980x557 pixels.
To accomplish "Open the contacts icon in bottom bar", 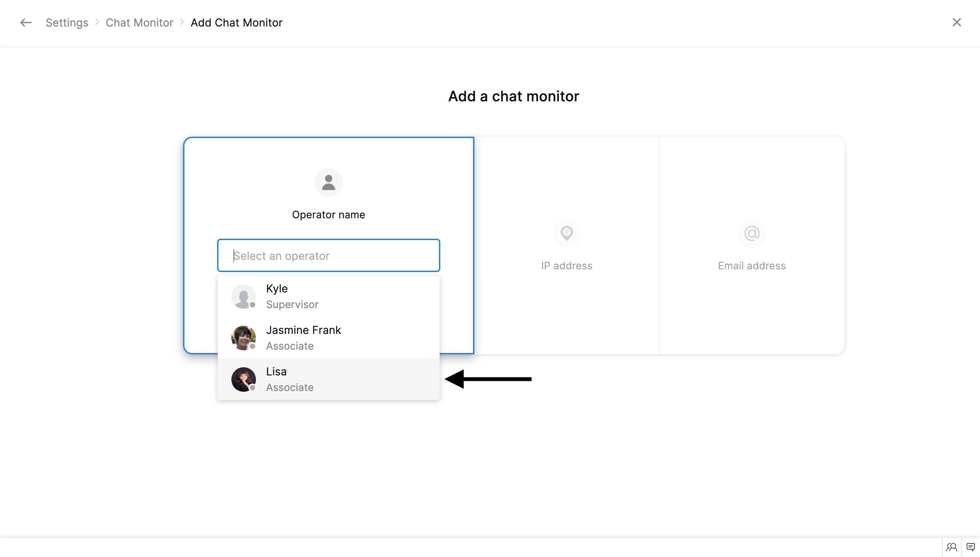I will click(x=952, y=547).
